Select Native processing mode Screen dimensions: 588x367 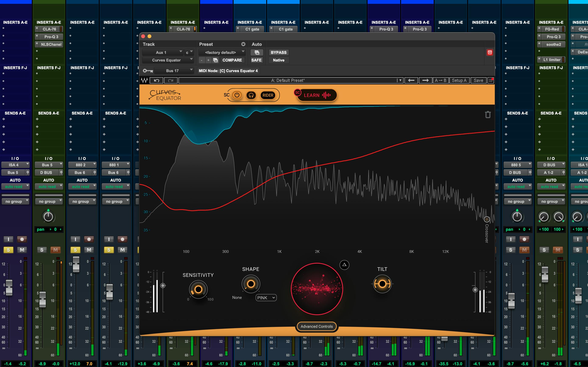[278, 60]
